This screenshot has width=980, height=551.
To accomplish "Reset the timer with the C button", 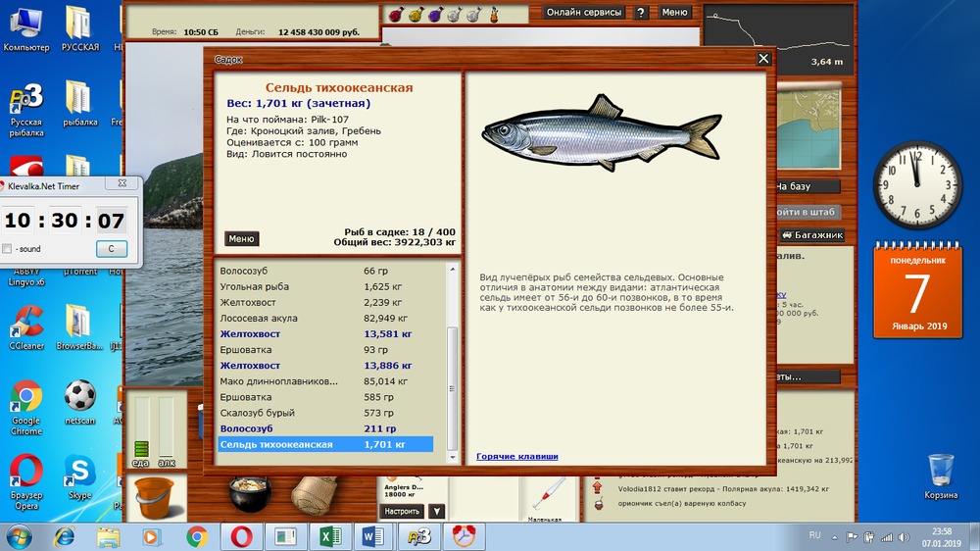I will (111, 249).
